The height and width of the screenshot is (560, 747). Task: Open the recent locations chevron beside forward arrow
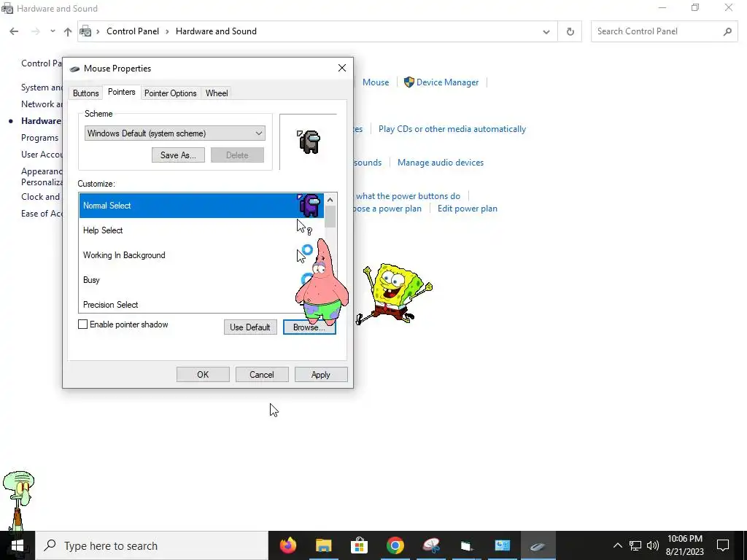pos(53,31)
